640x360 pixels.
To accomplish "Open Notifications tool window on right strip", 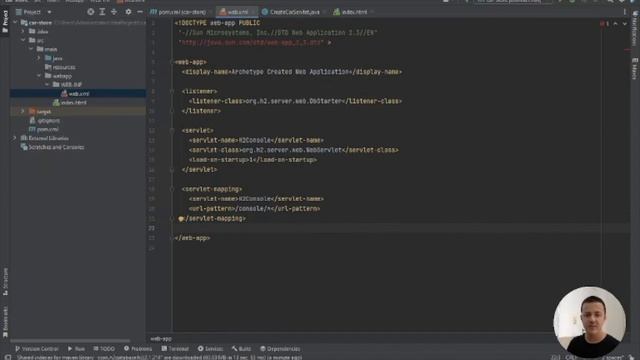I will click(635, 29).
